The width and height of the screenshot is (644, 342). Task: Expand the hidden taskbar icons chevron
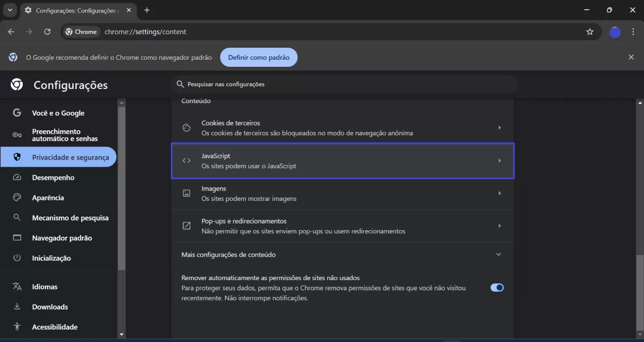9,10
